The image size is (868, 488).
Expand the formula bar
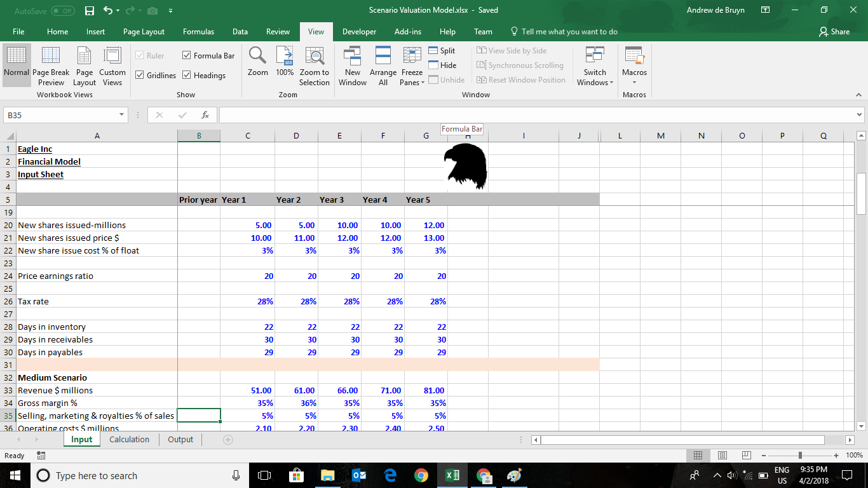(860, 115)
